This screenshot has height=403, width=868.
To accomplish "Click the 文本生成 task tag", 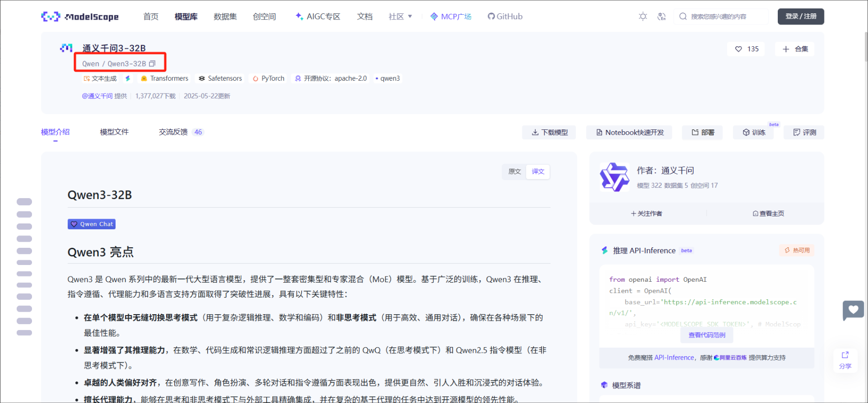I will tap(100, 78).
